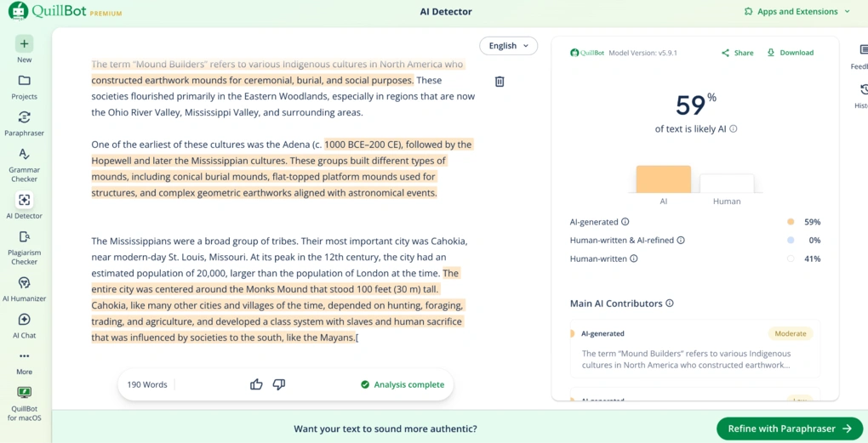The height and width of the screenshot is (443, 868).
Task: Click the 0% AI-refined value
Action: coord(814,241)
